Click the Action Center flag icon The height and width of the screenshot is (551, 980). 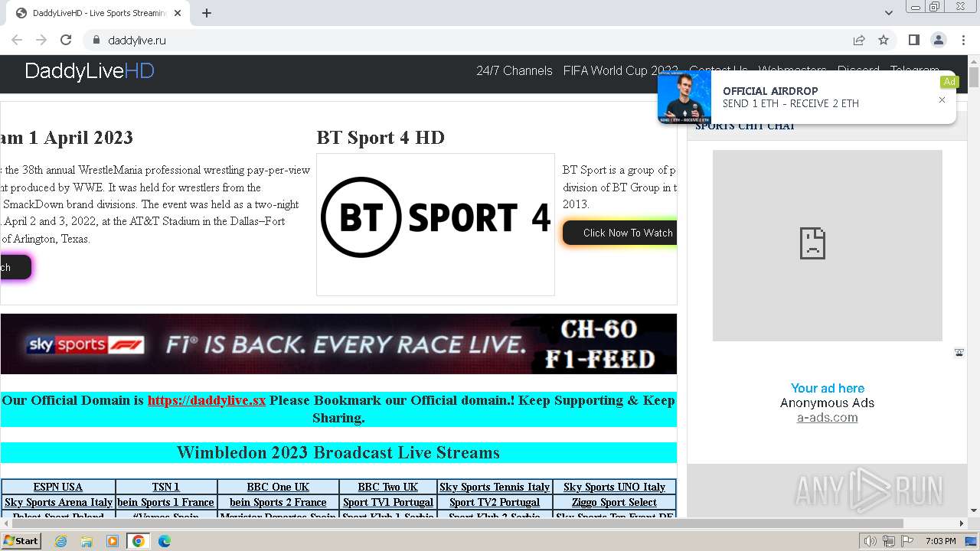point(906,541)
